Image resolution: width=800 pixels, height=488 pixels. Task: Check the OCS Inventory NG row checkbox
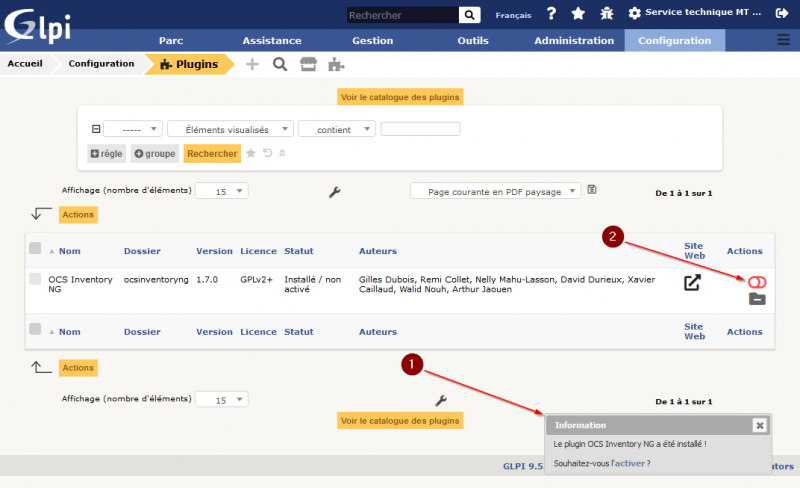pos(35,279)
